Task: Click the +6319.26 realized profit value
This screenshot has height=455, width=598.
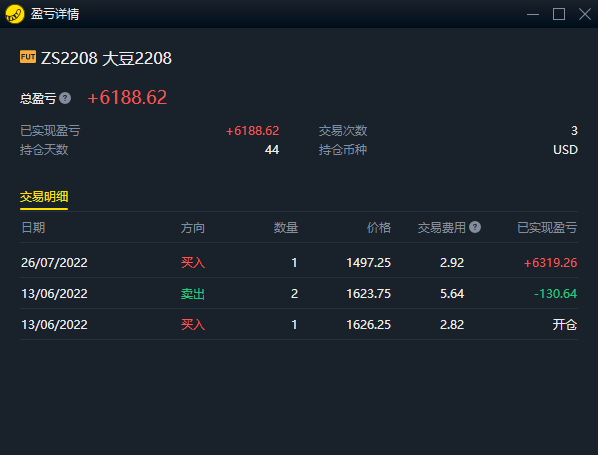Action: [550, 262]
